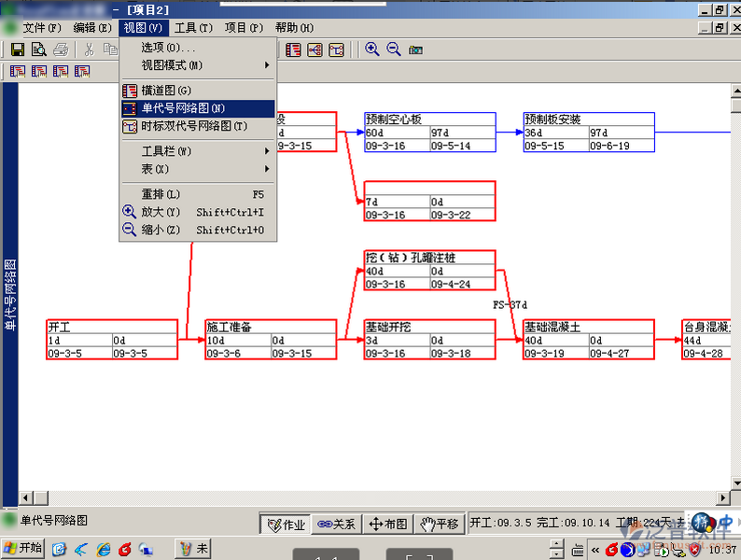Toggle the 关系 mode button
741x560 pixels.
337,525
